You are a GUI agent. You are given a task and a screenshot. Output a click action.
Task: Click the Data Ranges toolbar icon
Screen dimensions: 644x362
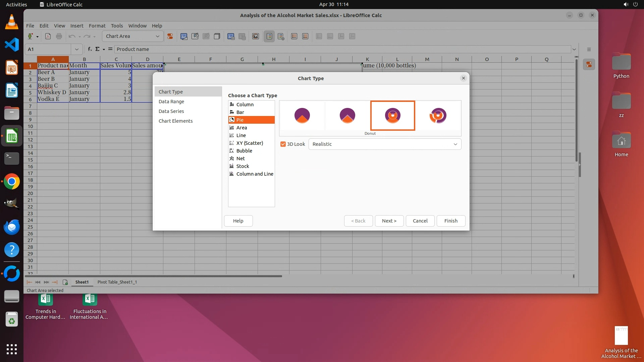[x=231, y=36]
